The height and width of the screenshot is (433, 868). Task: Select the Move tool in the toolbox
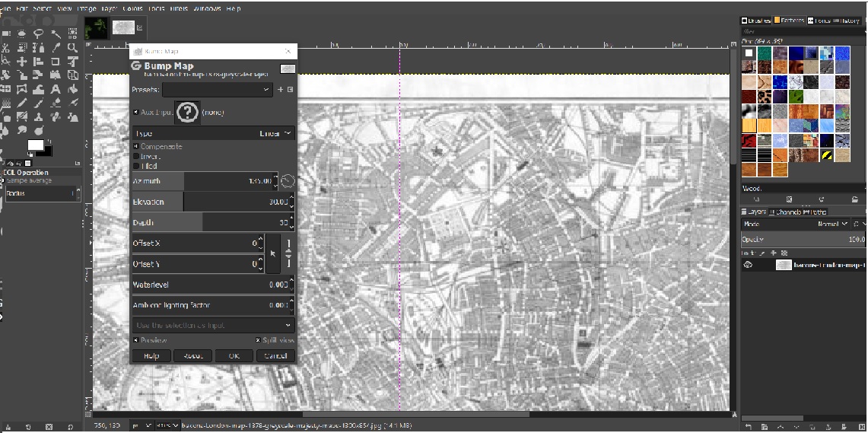tap(22, 62)
